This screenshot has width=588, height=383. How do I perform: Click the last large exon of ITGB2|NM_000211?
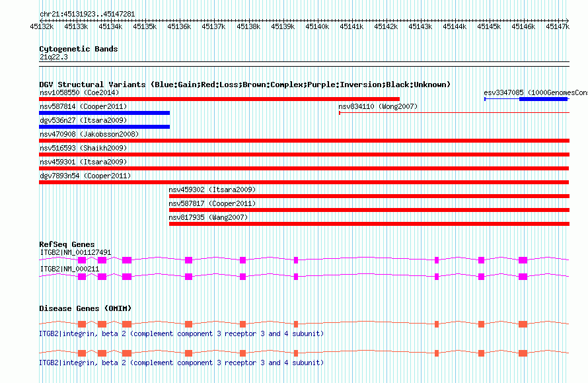pyautogui.click(x=523, y=277)
